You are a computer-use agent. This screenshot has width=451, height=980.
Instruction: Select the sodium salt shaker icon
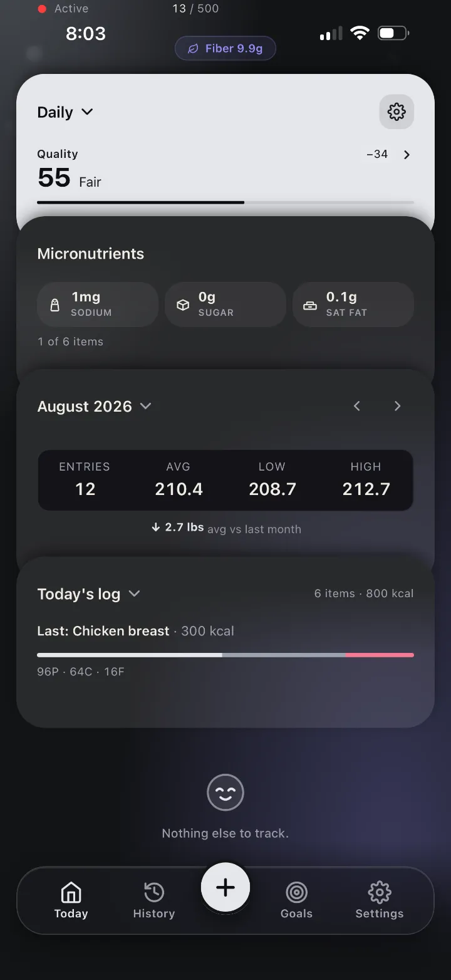pos(55,305)
